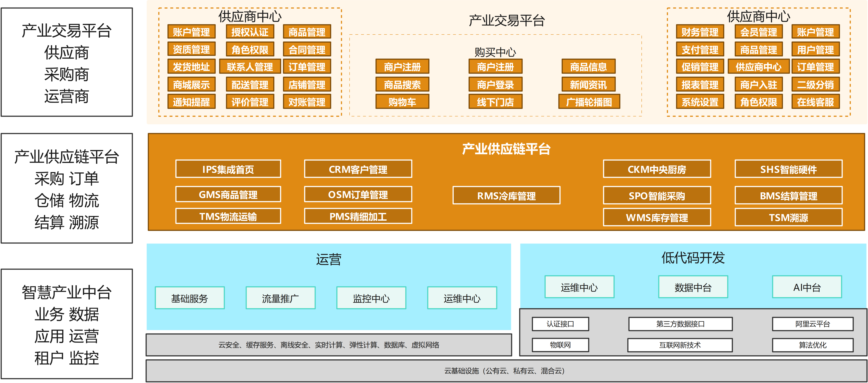Open the 支付管理 box
The height and width of the screenshot is (383, 868).
tap(700, 49)
